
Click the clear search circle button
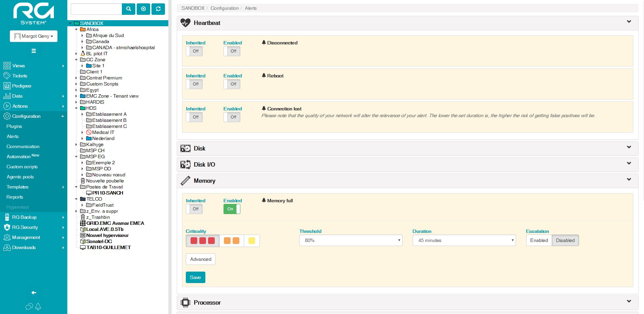tap(143, 9)
